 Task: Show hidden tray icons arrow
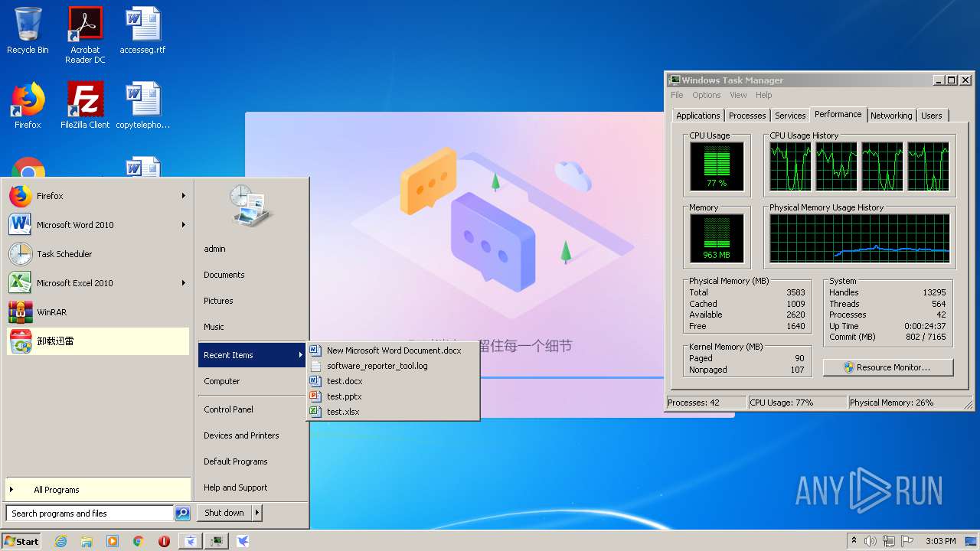click(x=854, y=541)
